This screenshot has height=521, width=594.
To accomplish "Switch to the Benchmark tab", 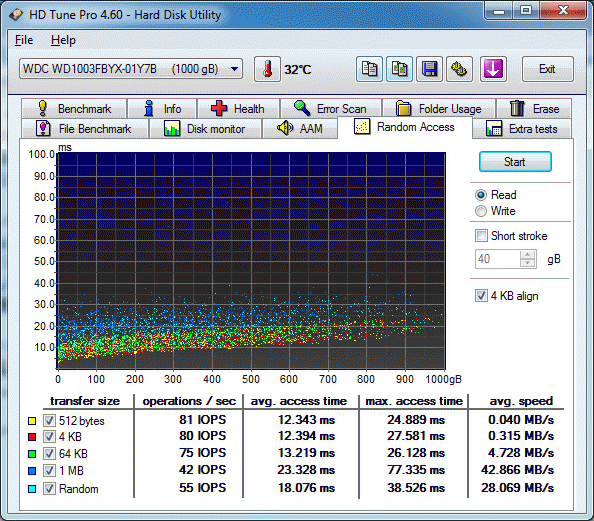I will pyautogui.click(x=74, y=108).
